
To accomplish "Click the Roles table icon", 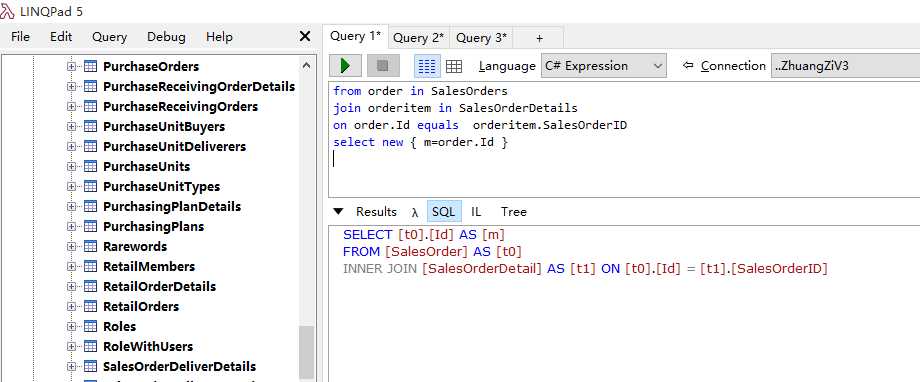I will tap(90, 326).
